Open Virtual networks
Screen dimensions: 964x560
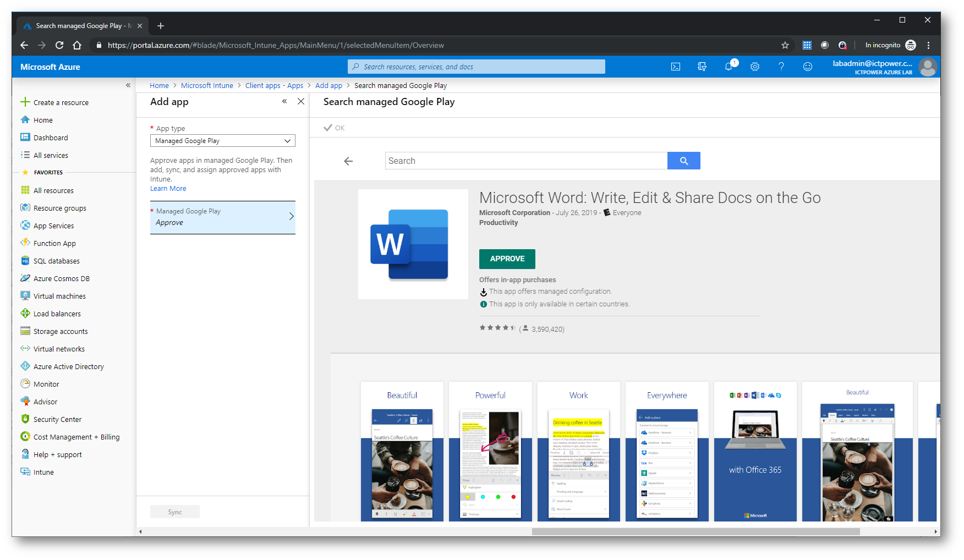53,349
